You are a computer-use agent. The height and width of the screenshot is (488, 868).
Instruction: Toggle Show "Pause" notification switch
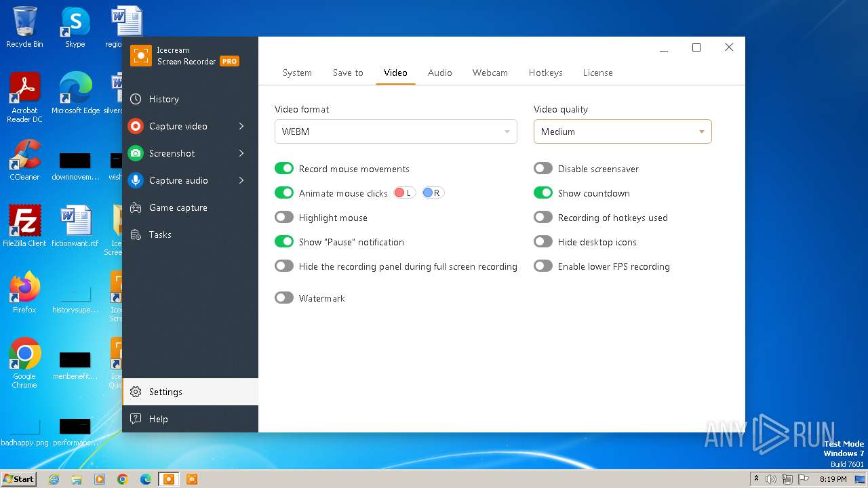(284, 242)
